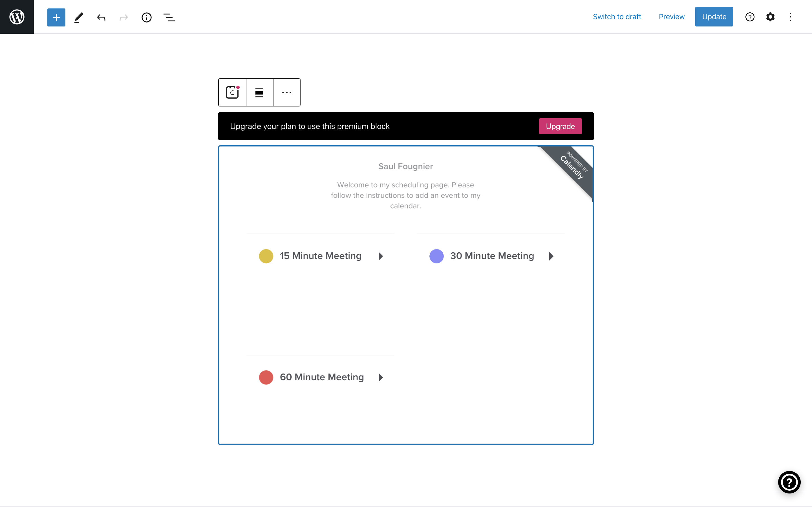Screen dimensions: 812x507
Task: Click the Preview link
Action: [671, 17]
